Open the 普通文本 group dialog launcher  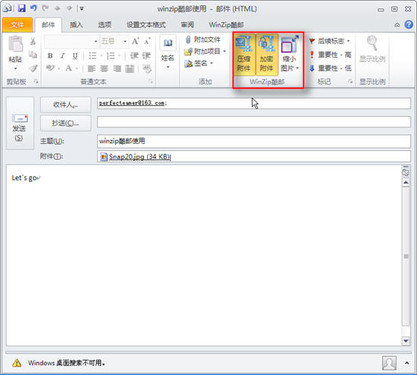pyautogui.click(x=151, y=82)
